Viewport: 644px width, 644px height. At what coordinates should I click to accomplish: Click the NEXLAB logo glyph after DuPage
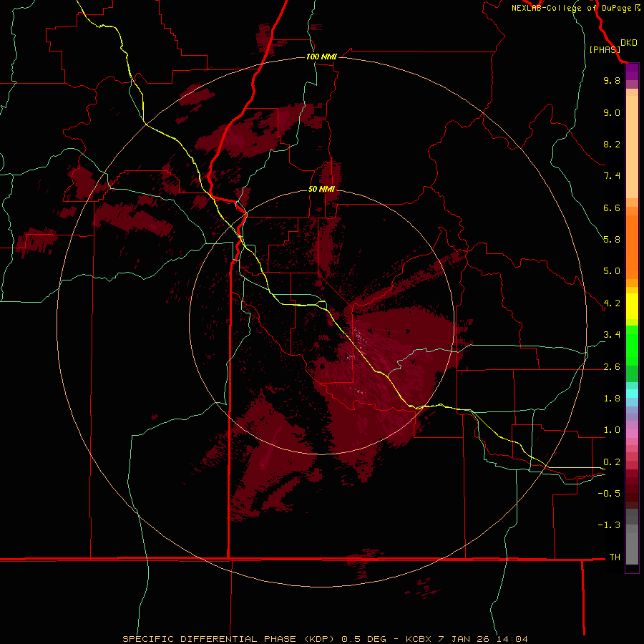pos(638,7)
